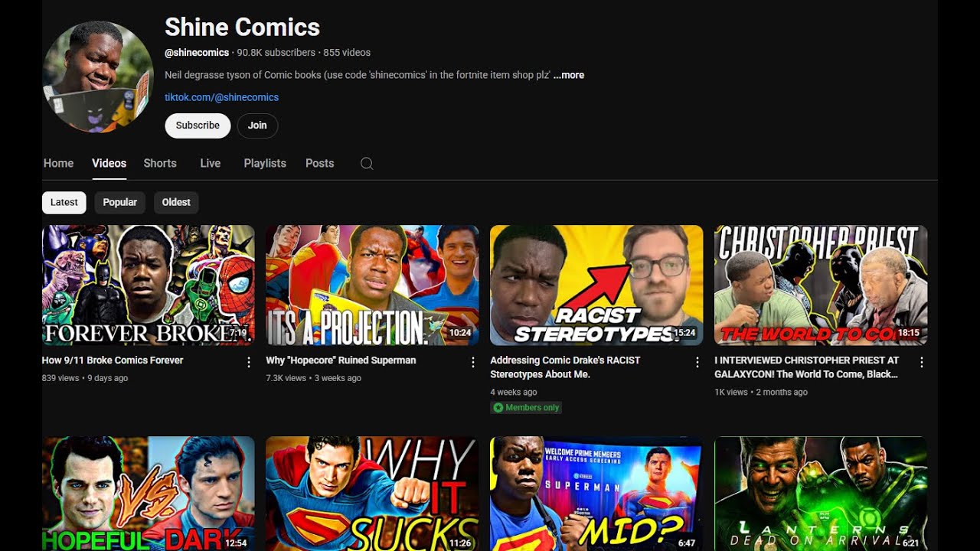Open title I Interviewed Christopher Priest at GalaxyCon
Image resolution: width=980 pixels, height=551 pixels.
pos(806,367)
